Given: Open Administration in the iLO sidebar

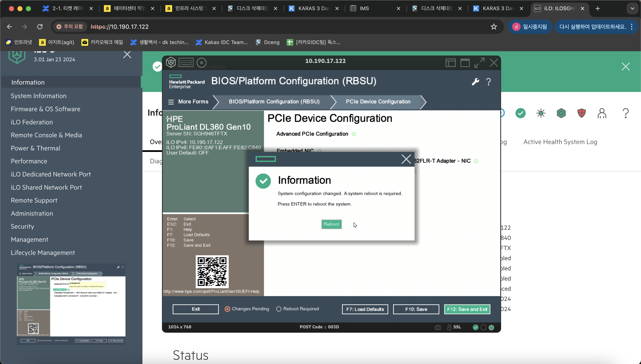Looking at the screenshot, I should click(32, 214).
